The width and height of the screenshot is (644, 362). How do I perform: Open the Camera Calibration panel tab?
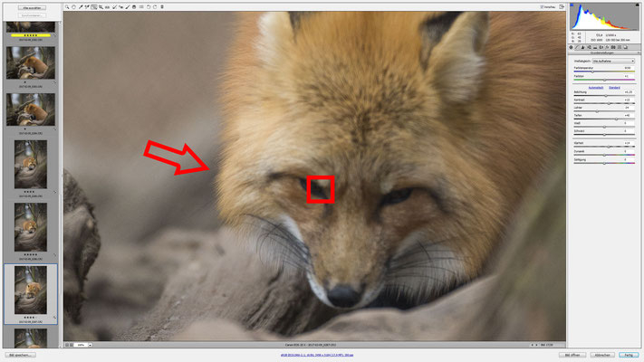pyautogui.click(x=613, y=48)
